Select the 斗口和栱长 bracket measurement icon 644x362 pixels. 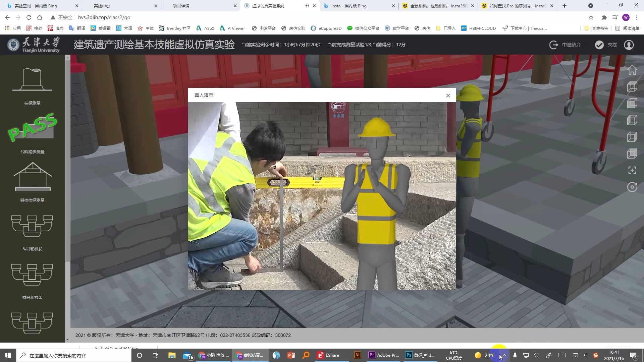click(x=32, y=226)
